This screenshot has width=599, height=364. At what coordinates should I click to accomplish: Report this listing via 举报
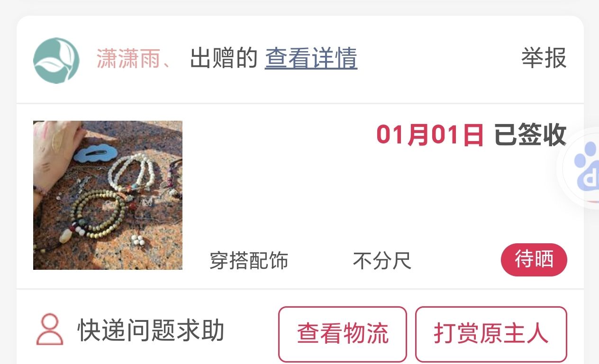pyautogui.click(x=544, y=59)
